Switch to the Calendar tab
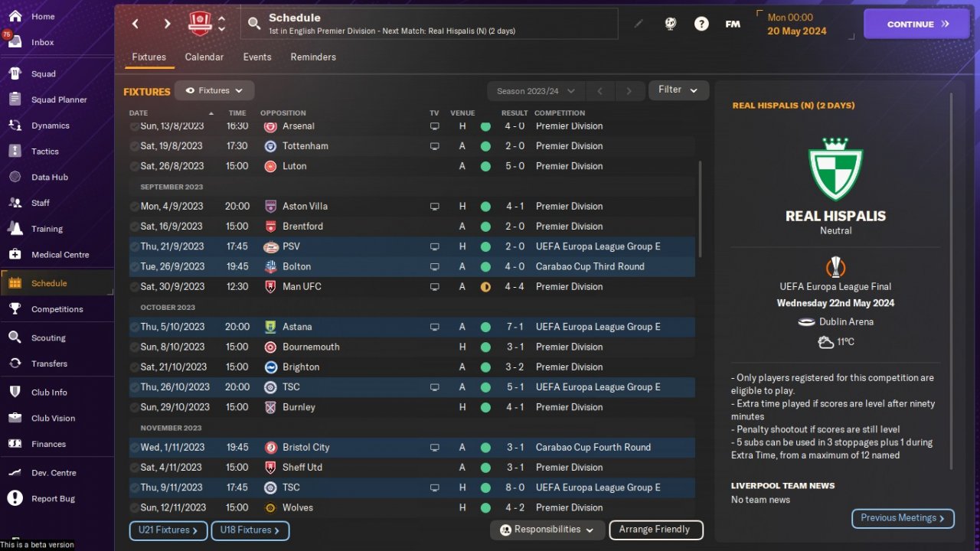Viewport: 980px width, 551px height. click(204, 57)
